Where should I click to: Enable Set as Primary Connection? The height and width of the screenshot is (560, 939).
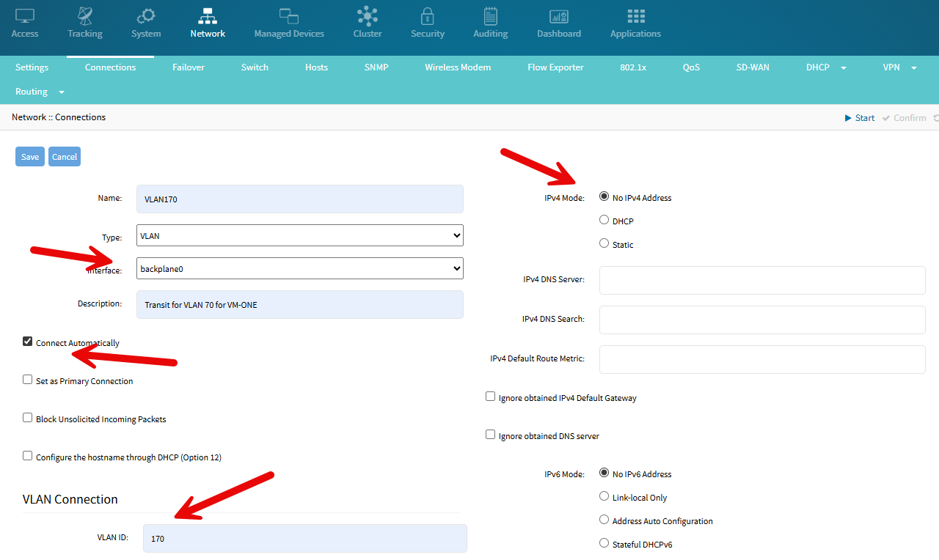[28, 380]
